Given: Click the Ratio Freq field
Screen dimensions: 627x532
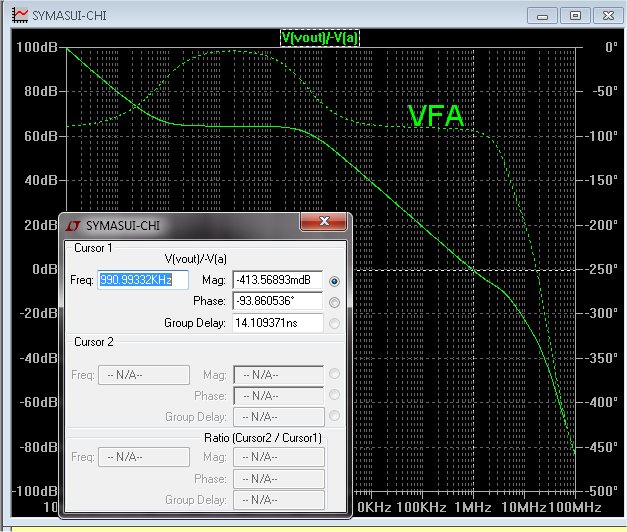Looking at the screenshot, I should [x=144, y=457].
